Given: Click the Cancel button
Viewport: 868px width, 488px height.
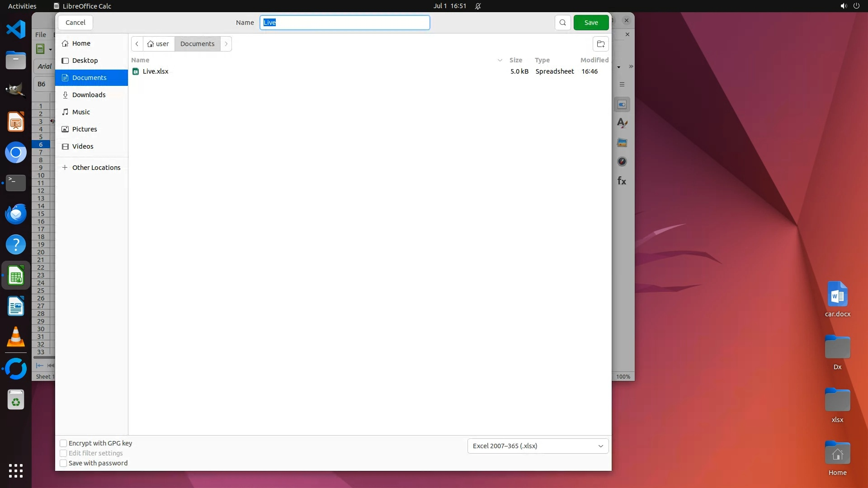Looking at the screenshot, I should (75, 23).
